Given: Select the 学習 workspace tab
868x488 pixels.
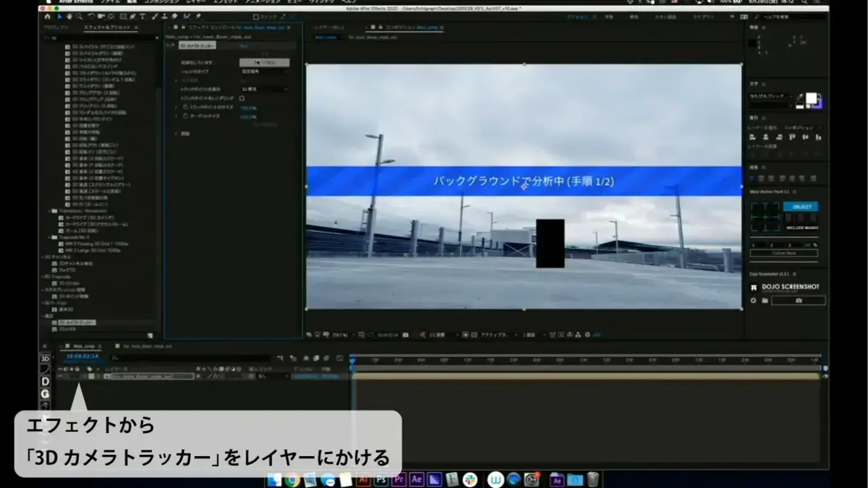Looking at the screenshot, I should (609, 16).
